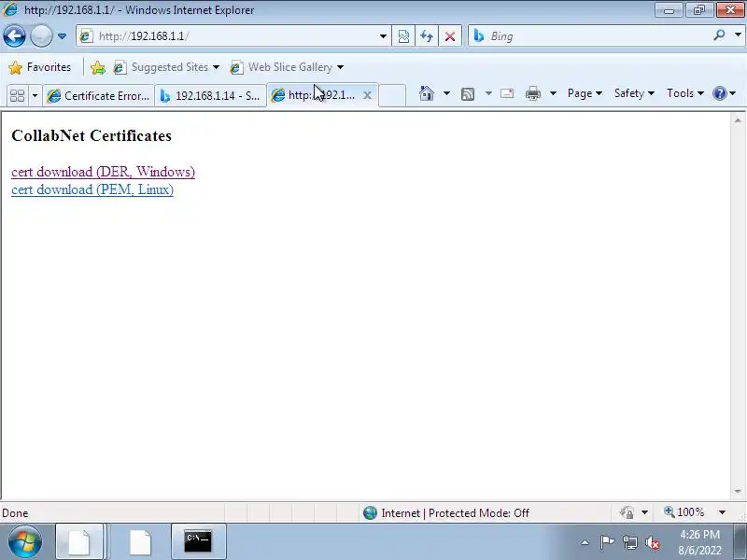
Task: Click the second blank document taskbar icon
Action: pos(141,542)
